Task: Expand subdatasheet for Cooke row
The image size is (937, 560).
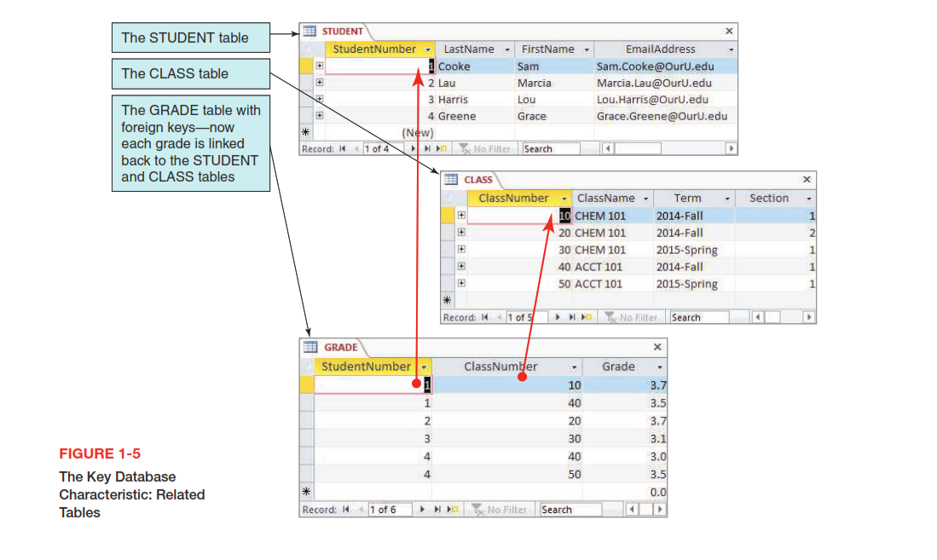Action: point(320,66)
